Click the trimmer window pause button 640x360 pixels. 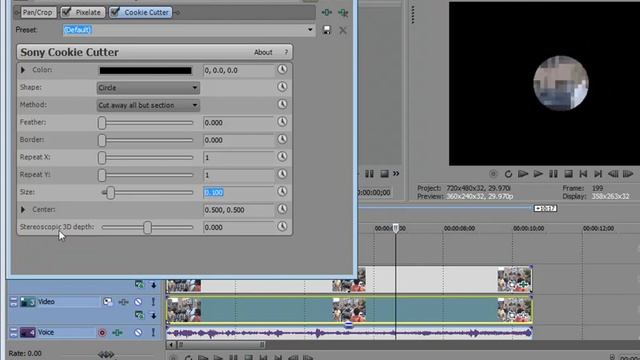[x=369, y=174]
